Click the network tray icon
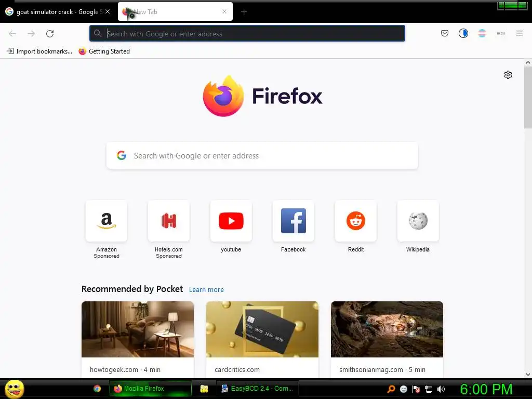This screenshot has height=399, width=532. point(429,389)
